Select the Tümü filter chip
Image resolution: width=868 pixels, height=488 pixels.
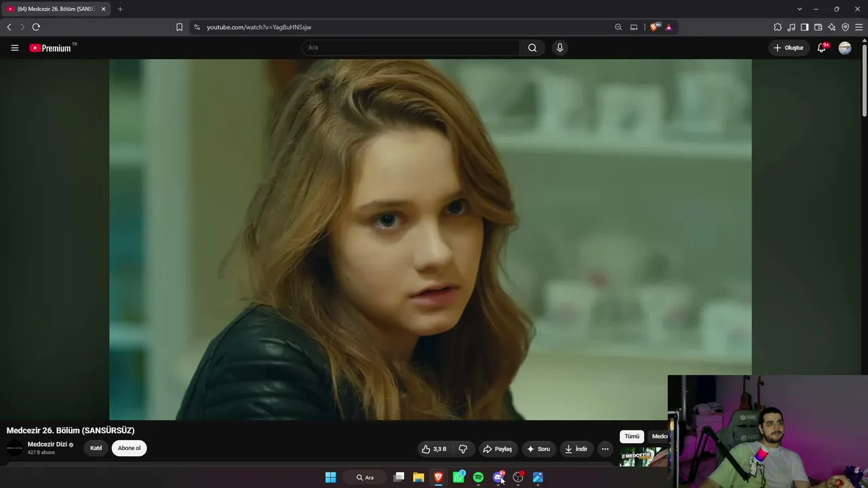tap(631, 436)
